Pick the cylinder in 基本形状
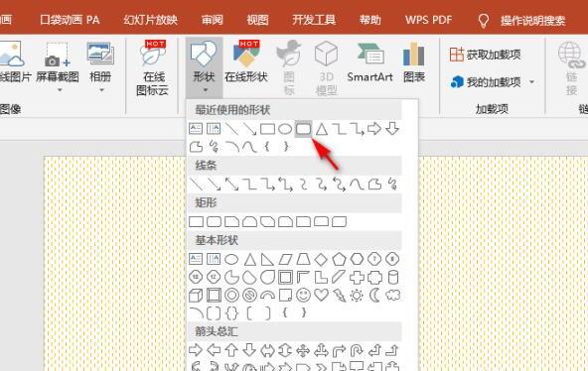Screen dimensions: 588x371 (392, 278)
